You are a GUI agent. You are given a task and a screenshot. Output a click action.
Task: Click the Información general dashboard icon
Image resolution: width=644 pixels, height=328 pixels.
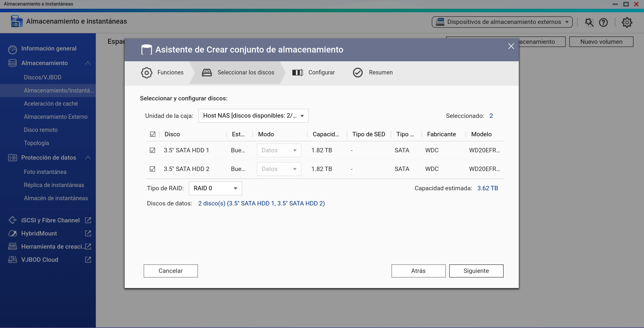13,49
